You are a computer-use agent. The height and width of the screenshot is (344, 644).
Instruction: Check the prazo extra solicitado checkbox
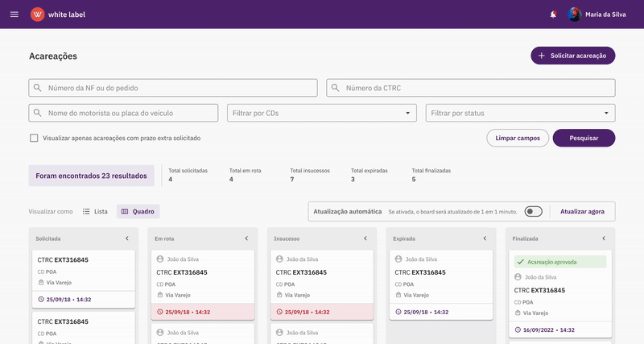(x=34, y=138)
